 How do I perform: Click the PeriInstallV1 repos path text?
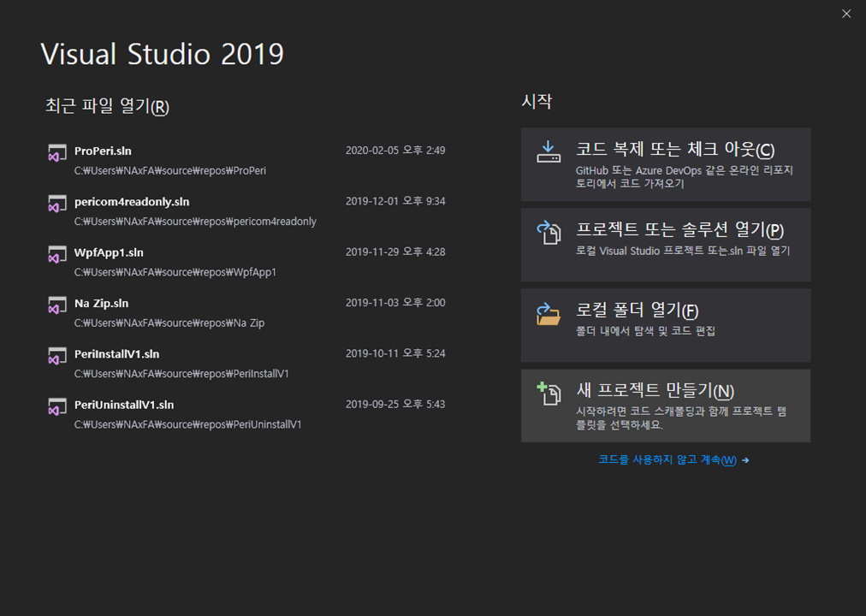coord(181,374)
